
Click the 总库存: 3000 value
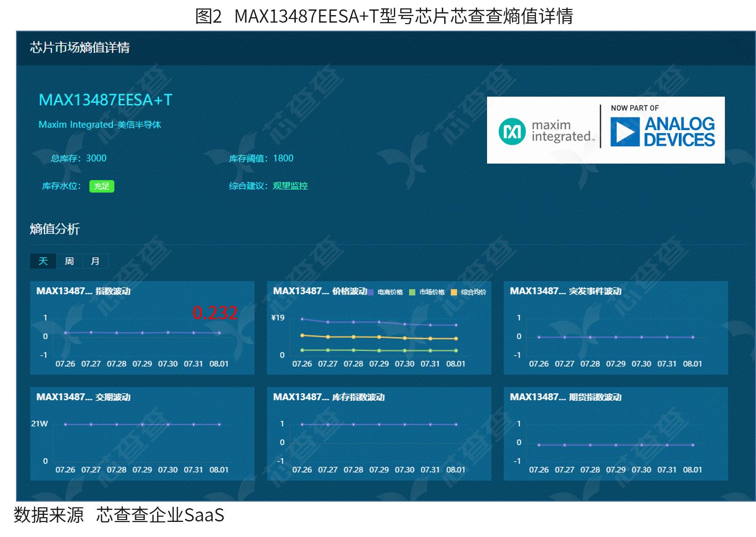(79, 158)
